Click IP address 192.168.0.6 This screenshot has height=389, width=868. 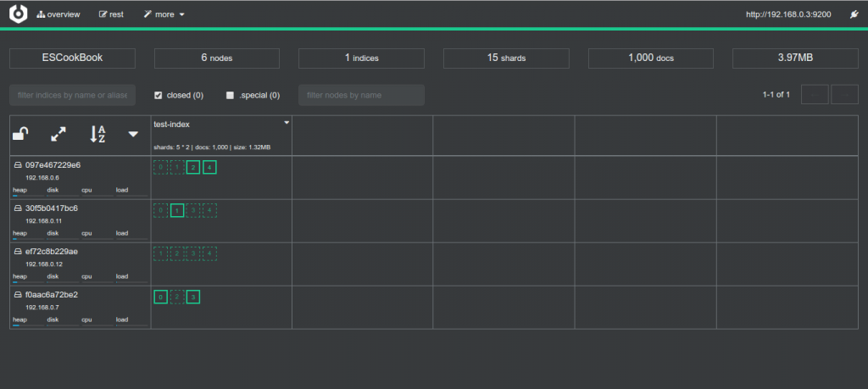click(42, 178)
